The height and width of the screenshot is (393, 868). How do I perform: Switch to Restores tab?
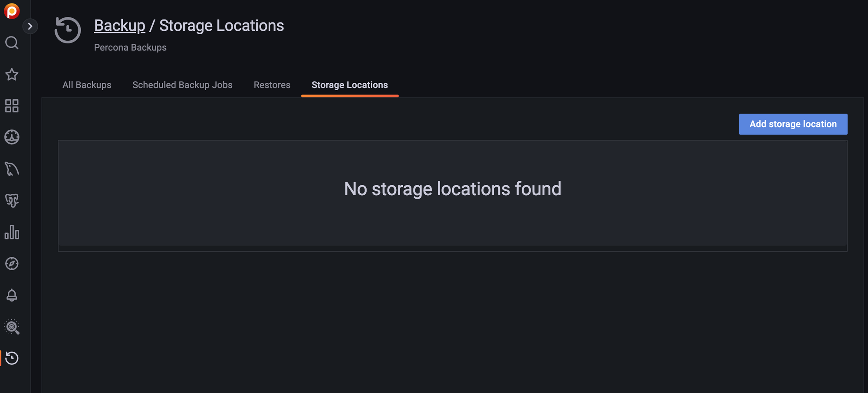point(272,85)
